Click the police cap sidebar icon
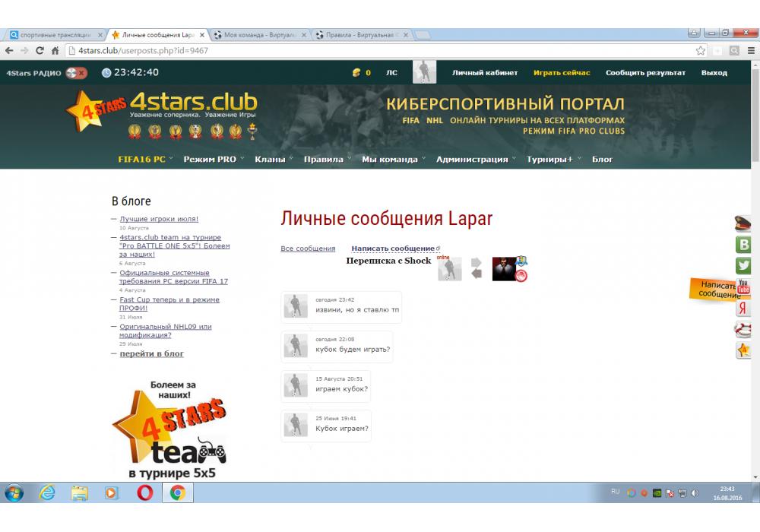Image resolution: width=760 pixels, height=532 pixels. [743, 223]
